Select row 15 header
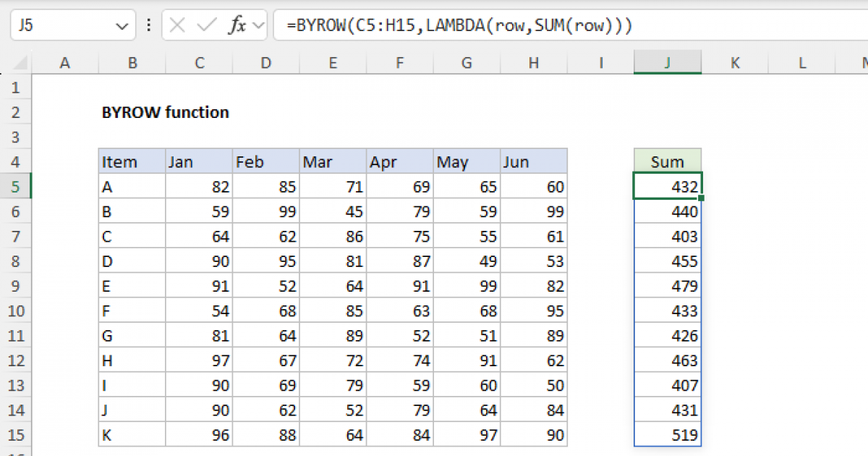Screen dimensions: 868x456 pos(17,434)
